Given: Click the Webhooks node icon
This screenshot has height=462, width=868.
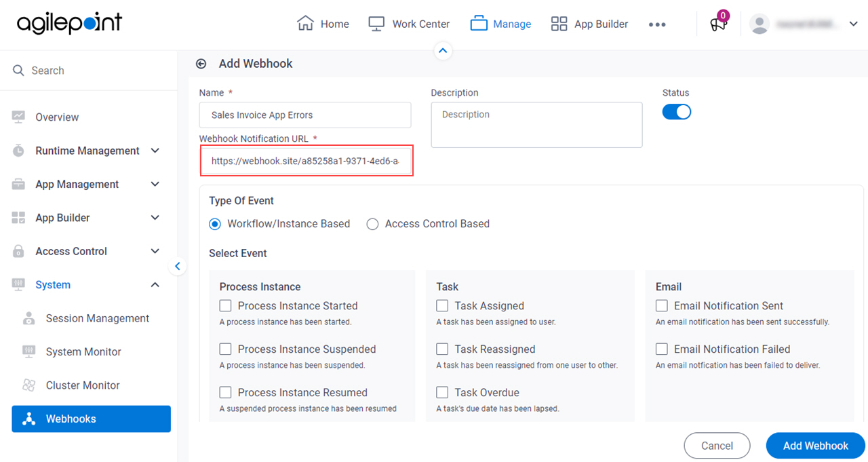Looking at the screenshot, I should coord(28,419).
